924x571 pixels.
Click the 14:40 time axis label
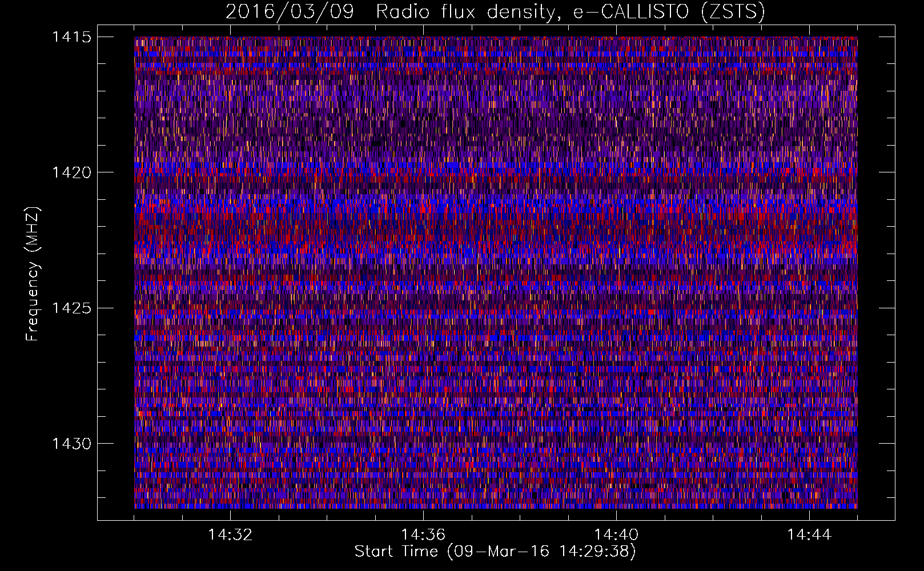pos(616,535)
